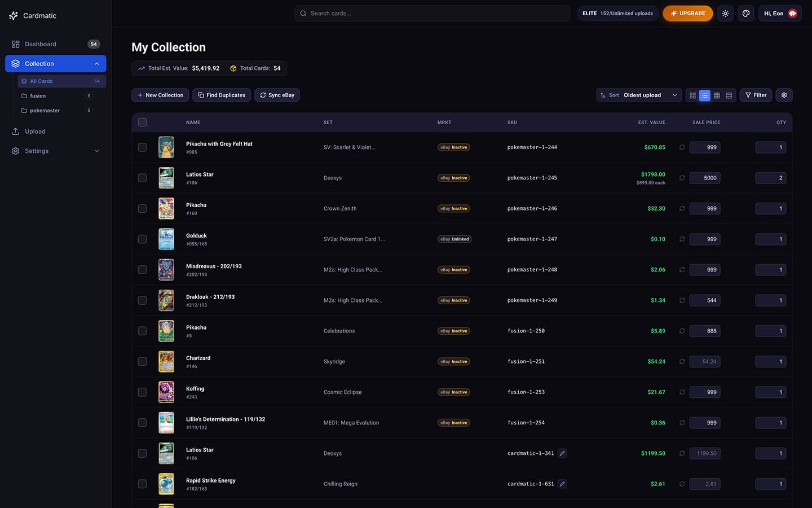812x508 pixels.
Task: Check the Pikachu Crown Zenith row
Action: tap(142, 208)
